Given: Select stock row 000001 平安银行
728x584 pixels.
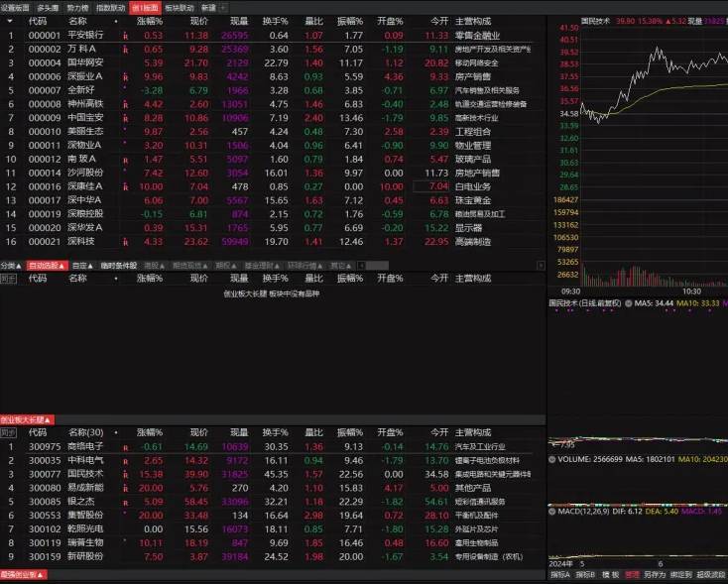Looking at the screenshot, I should pyautogui.click(x=273, y=36).
